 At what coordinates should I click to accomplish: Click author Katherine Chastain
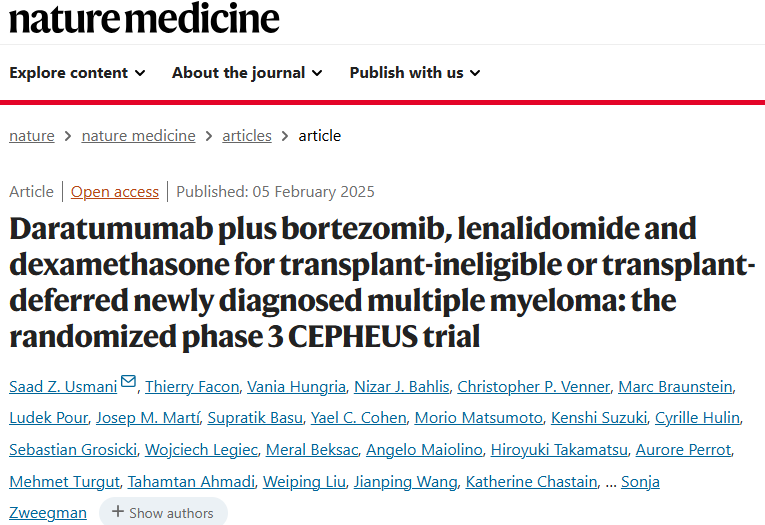(x=531, y=482)
